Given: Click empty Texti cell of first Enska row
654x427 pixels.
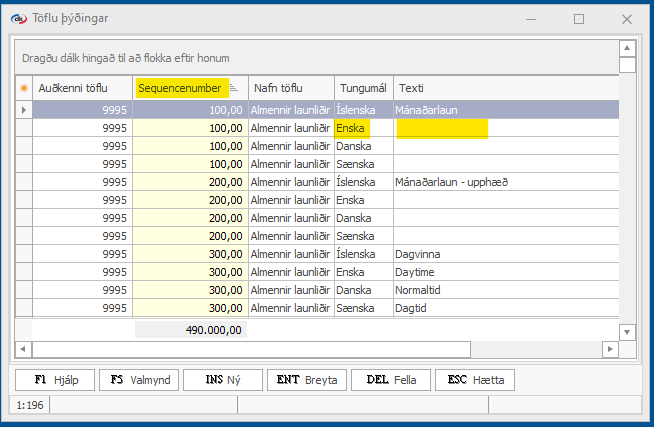Looking at the screenshot, I should pos(506,128).
